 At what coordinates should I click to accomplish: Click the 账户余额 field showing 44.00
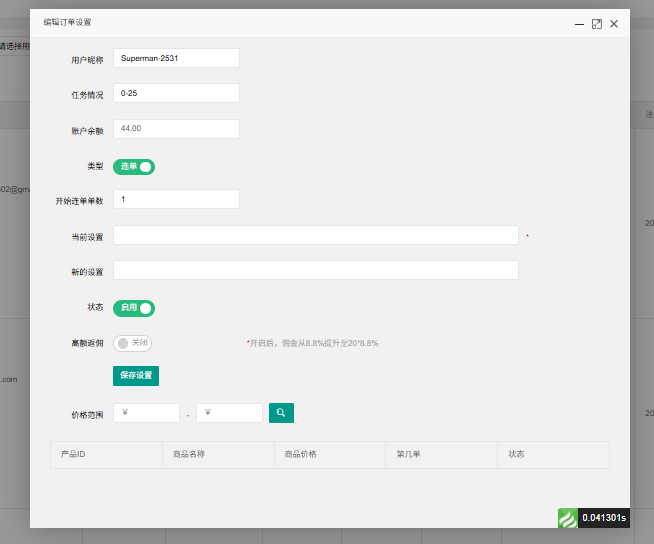[176, 129]
